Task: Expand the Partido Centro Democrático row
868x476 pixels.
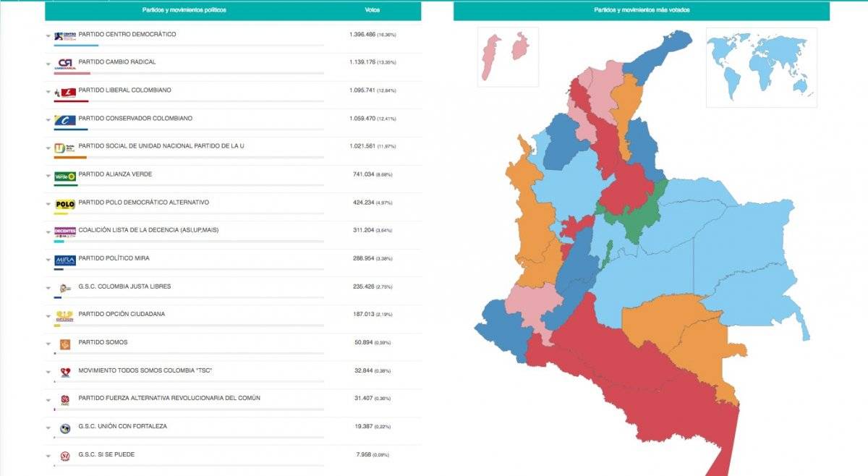Action: tap(48, 35)
